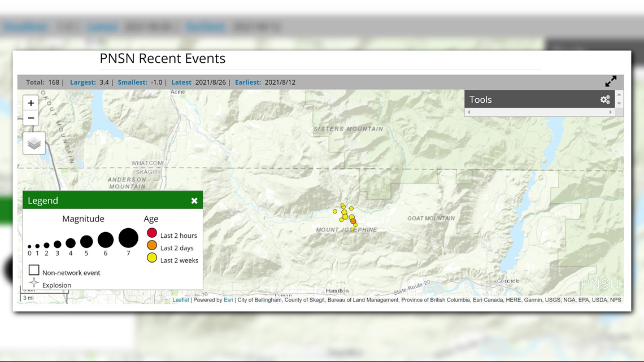The image size is (644, 362).
Task: Click the orange Last 2 days swatch
Action: [x=152, y=246]
